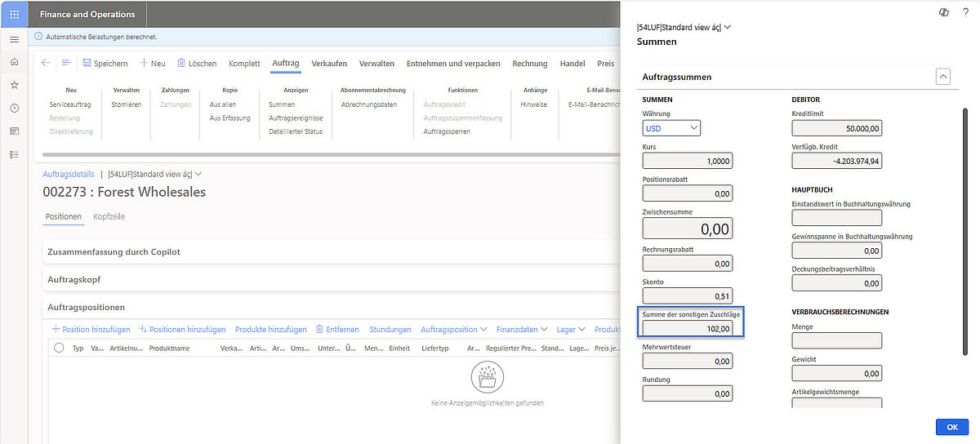Viewport: 980px width, 444px height.
Task: Open the Finanzdaten dropdown menu
Action: pos(523,330)
